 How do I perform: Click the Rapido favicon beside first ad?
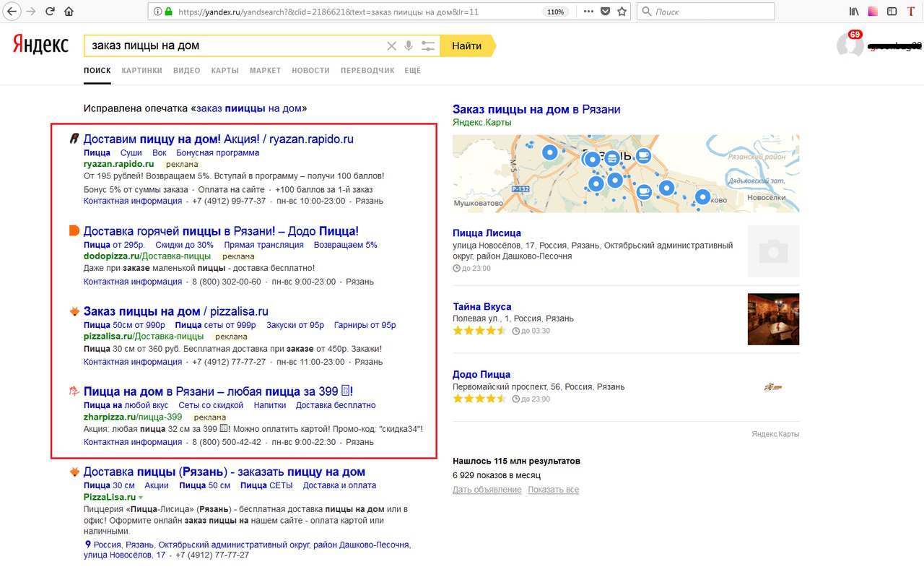tap(74, 139)
